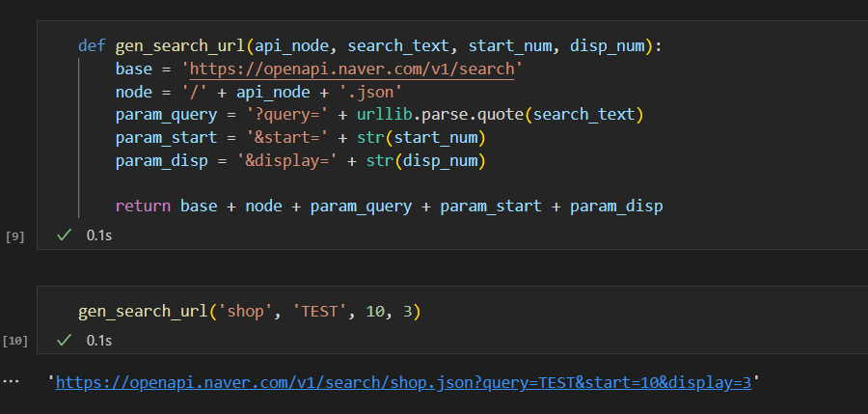868x414 pixels.
Task: Click the '&display=' string literal
Action: (x=287, y=161)
